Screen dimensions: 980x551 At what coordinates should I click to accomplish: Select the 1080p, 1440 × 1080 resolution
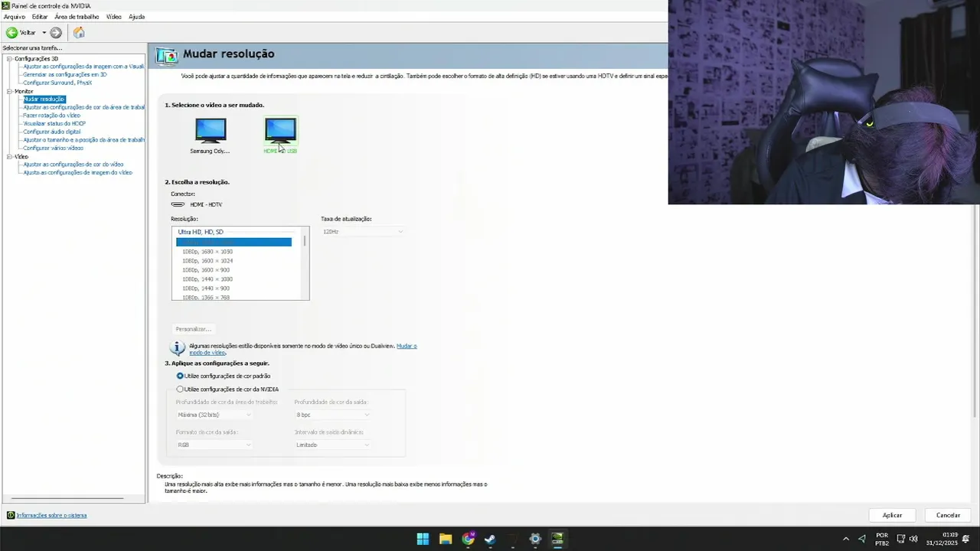207,279
